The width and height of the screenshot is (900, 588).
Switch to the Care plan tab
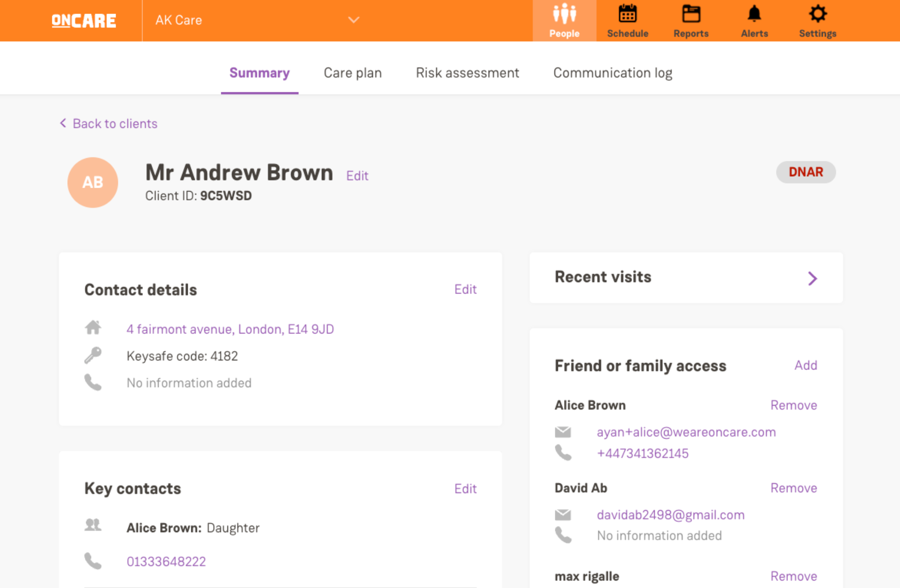pos(353,73)
